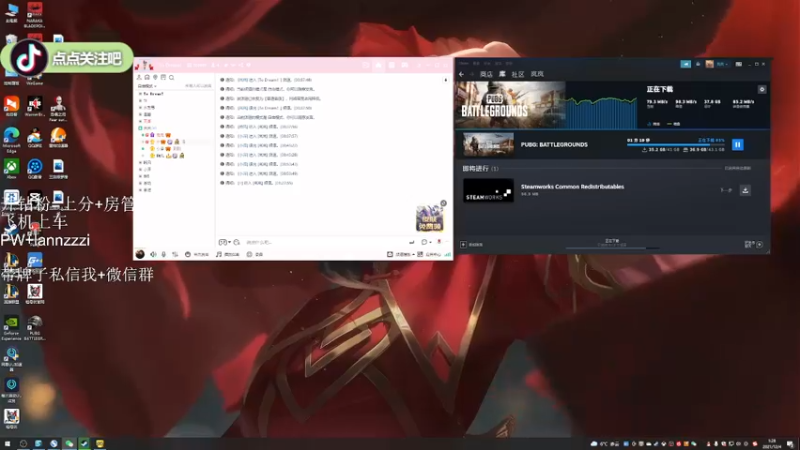Screen dimensions: 800x450
Task: Open search magnifier in chat sidebar
Action: coord(171,78)
